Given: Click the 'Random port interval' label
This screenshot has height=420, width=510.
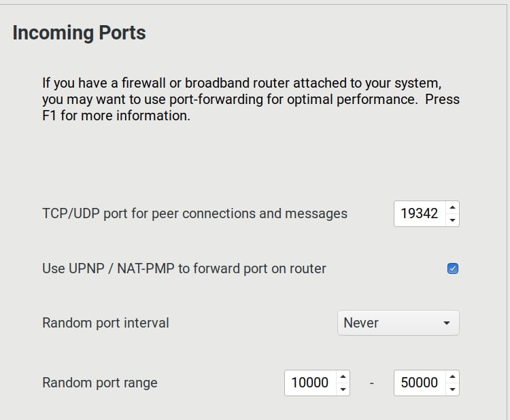Looking at the screenshot, I should (x=105, y=323).
